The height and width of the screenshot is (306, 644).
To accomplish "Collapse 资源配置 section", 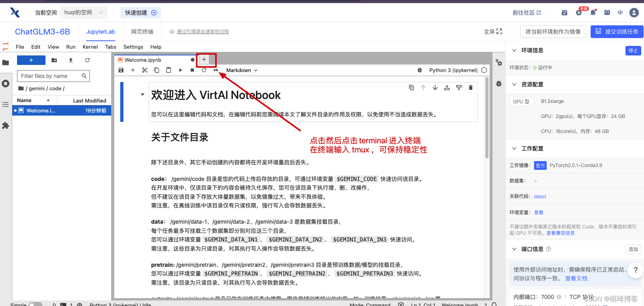I will click(x=514, y=84).
